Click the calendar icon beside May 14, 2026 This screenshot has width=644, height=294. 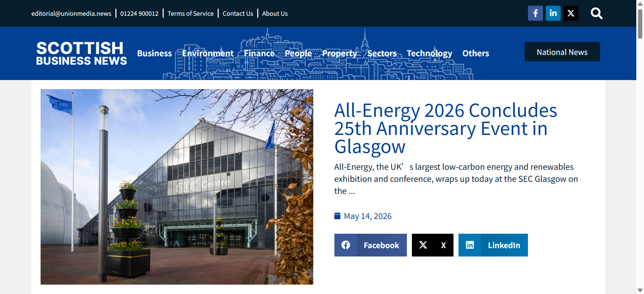pyautogui.click(x=337, y=216)
